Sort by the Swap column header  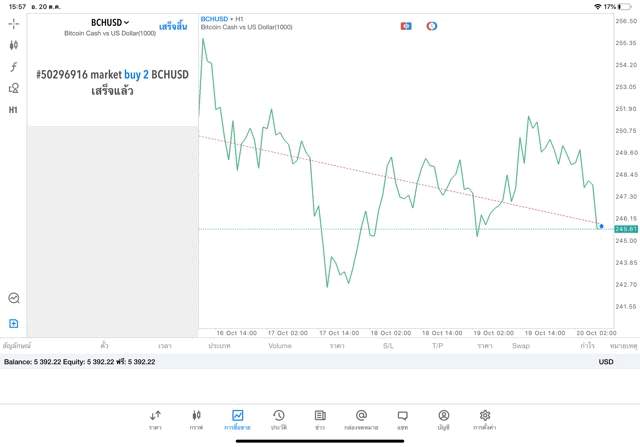point(521,346)
